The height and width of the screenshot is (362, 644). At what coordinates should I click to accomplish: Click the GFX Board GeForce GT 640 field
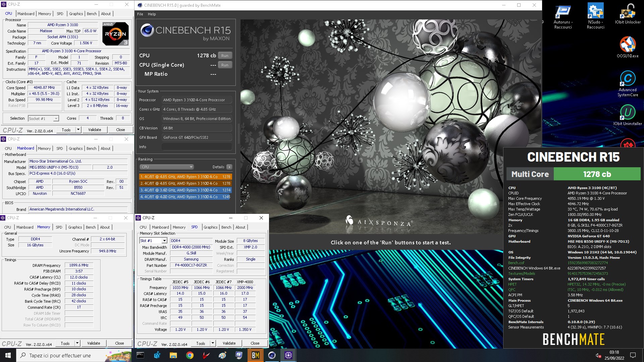pos(197,137)
